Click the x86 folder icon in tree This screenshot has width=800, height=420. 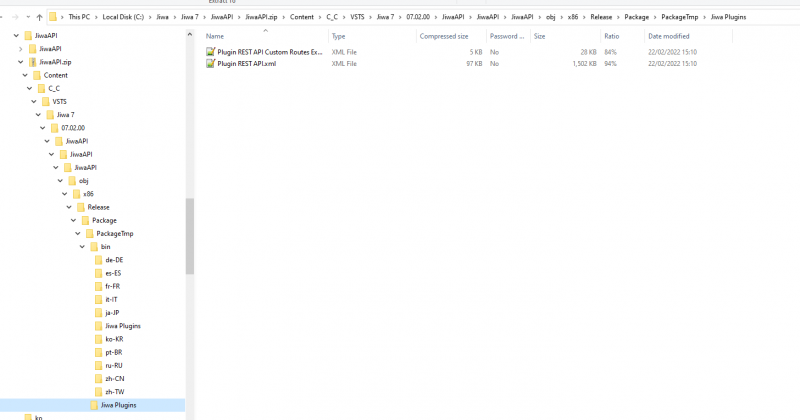coord(77,194)
